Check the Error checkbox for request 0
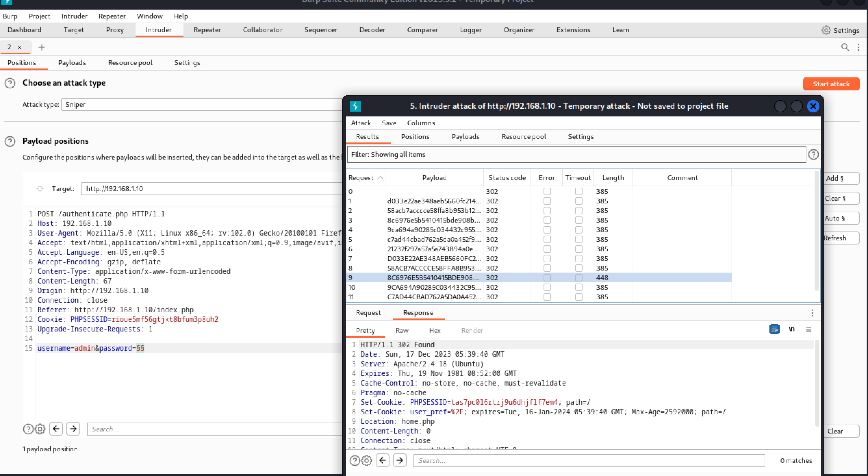Viewport: 868px width, 476px height. click(547, 191)
